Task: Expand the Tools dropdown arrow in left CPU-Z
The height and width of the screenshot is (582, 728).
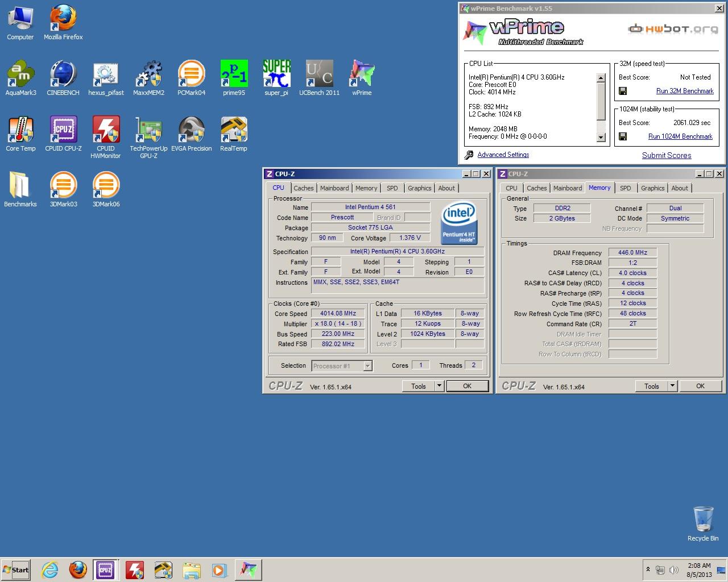Action: [439, 386]
